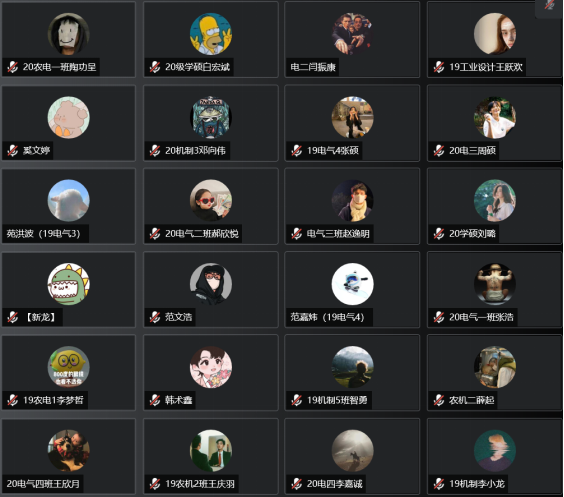Click muted mic icon beside 20级学硕白宏斌
The image size is (564, 497).
click(155, 67)
